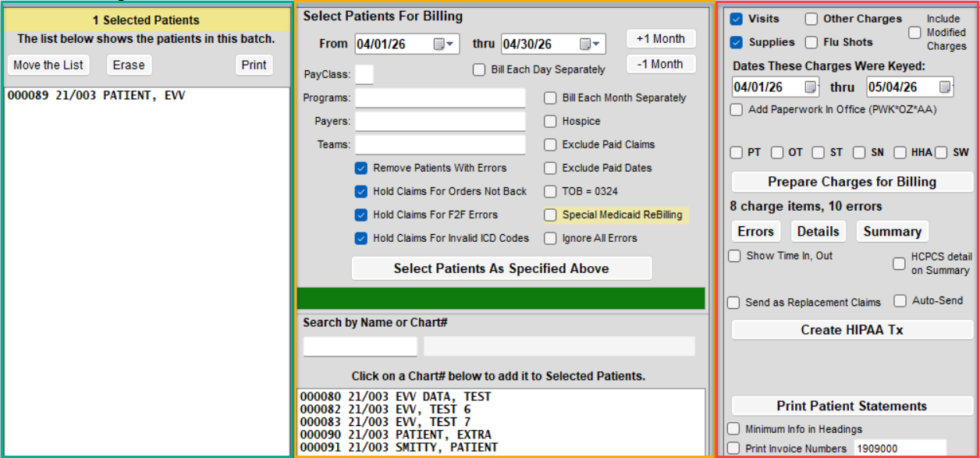Click the Teams input field
The image size is (980, 458).
(x=440, y=144)
